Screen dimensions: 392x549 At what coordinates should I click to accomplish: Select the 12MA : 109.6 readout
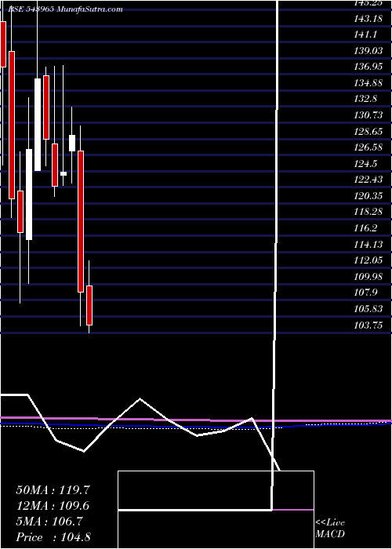pyautogui.click(x=53, y=506)
